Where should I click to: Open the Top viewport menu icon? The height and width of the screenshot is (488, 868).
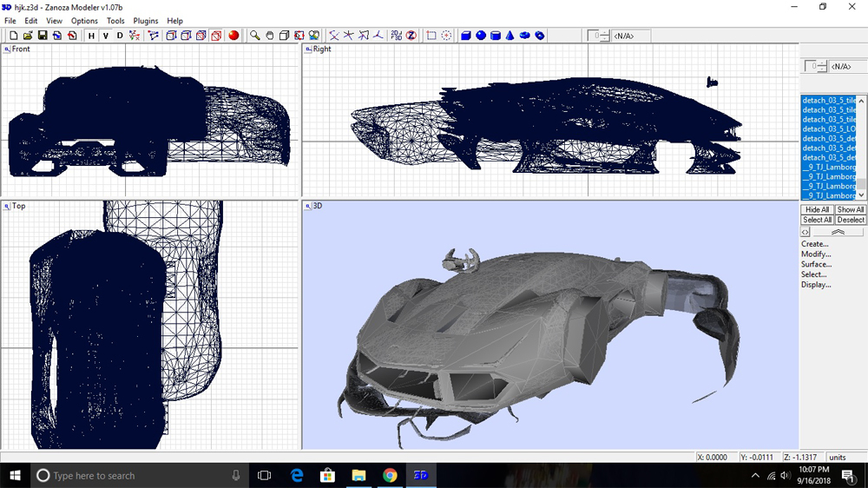point(7,206)
